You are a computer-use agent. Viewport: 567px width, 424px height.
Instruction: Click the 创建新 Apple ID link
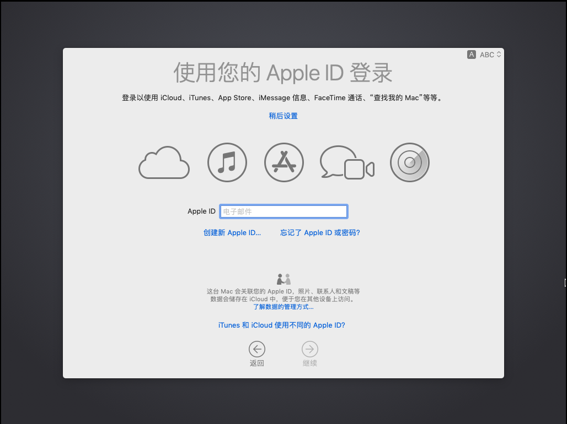pyautogui.click(x=232, y=233)
